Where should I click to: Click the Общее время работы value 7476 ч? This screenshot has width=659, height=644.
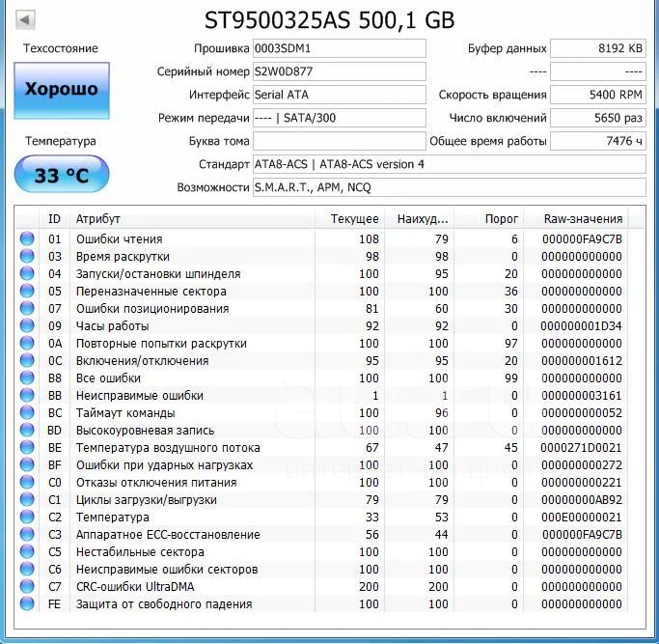click(x=598, y=141)
